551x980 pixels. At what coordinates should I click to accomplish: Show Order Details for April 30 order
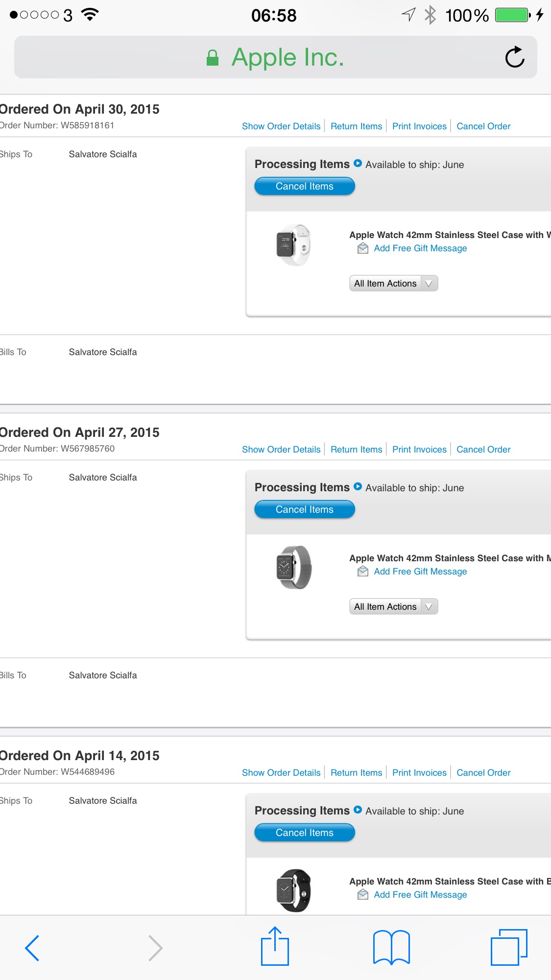(281, 126)
